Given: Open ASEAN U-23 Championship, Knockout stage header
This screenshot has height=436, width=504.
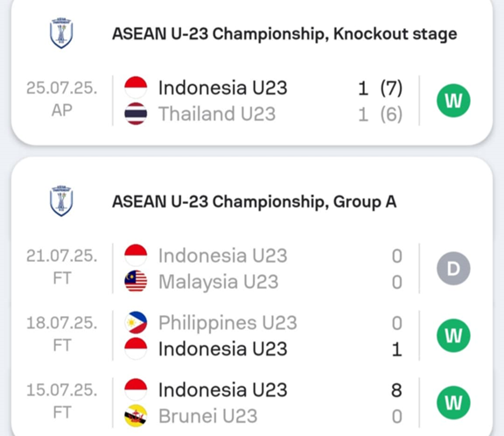Looking at the screenshot, I should 284,34.
